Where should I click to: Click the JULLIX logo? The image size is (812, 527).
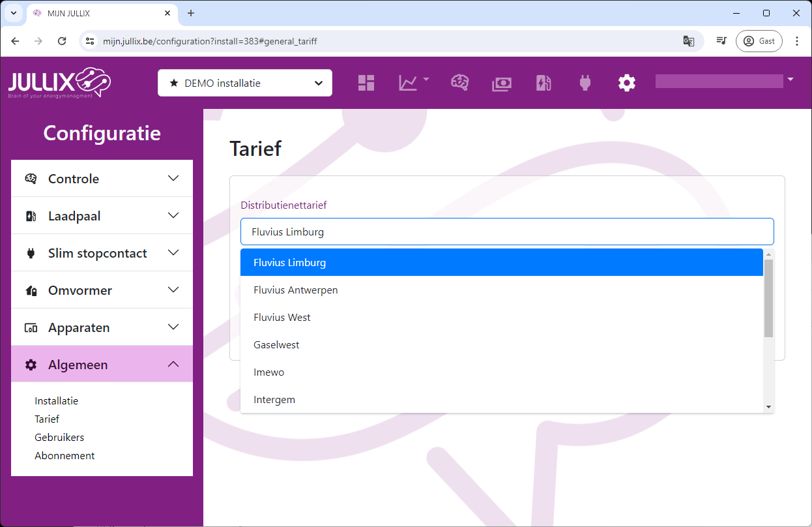coord(60,83)
